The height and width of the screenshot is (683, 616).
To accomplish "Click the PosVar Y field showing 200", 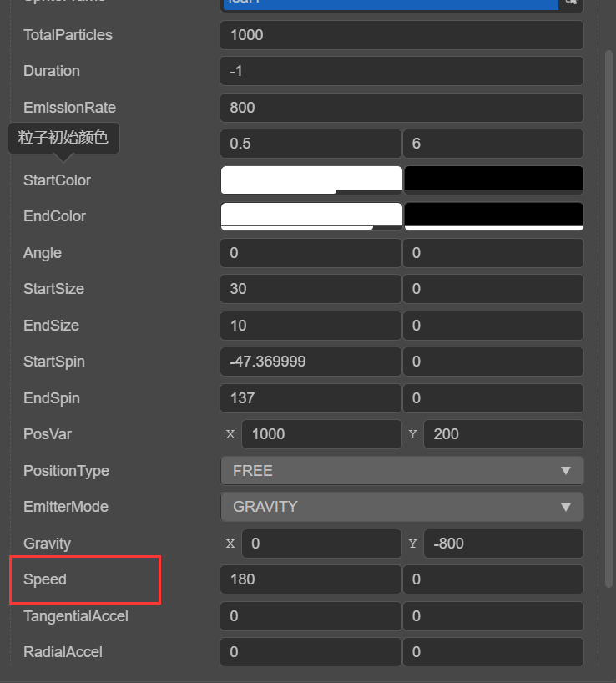I will [x=503, y=434].
